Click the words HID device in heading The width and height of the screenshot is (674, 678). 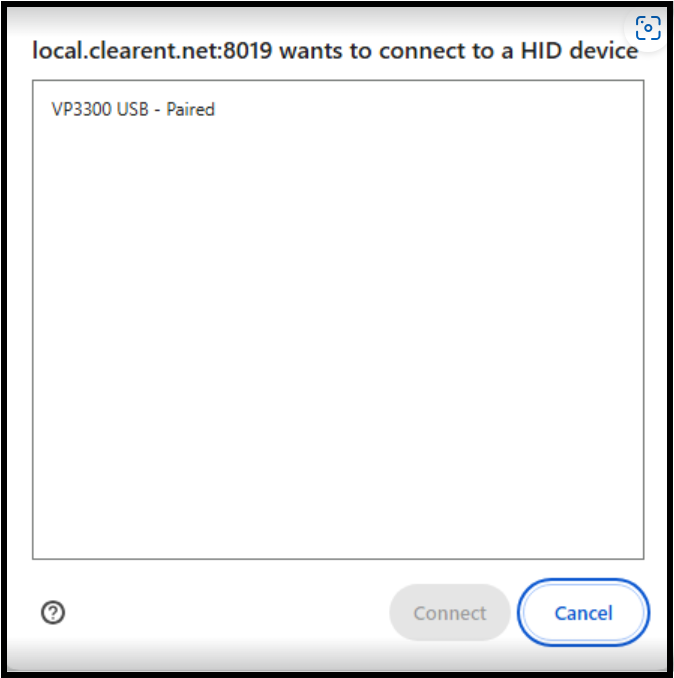pyautogui.click(x=579, y=51)
